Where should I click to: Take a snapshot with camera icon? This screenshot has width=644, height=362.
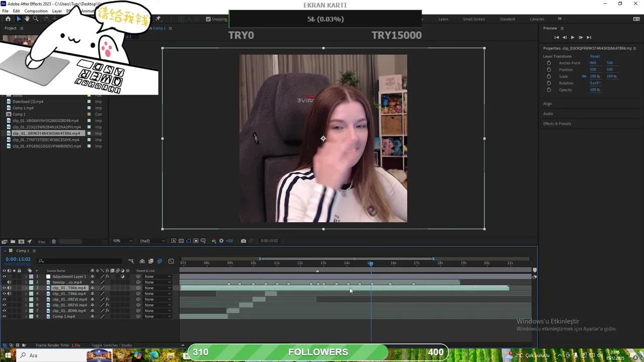(244, 241)
